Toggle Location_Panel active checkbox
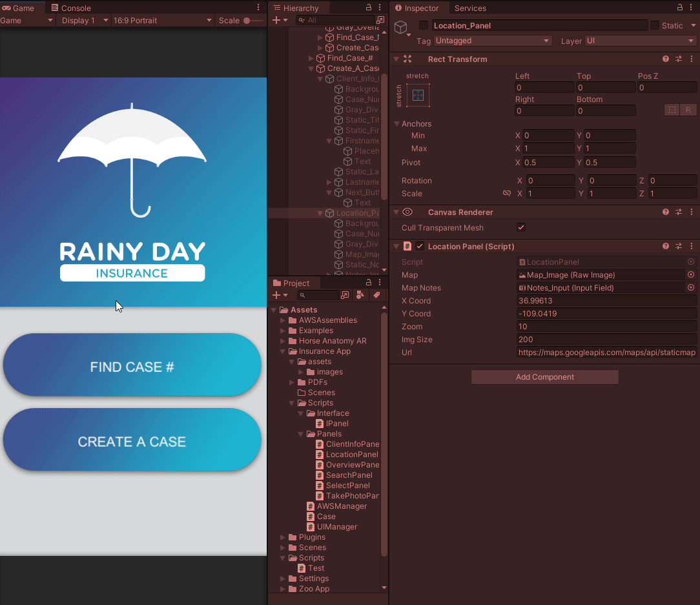The image size is (700, 605). (424, 25)
